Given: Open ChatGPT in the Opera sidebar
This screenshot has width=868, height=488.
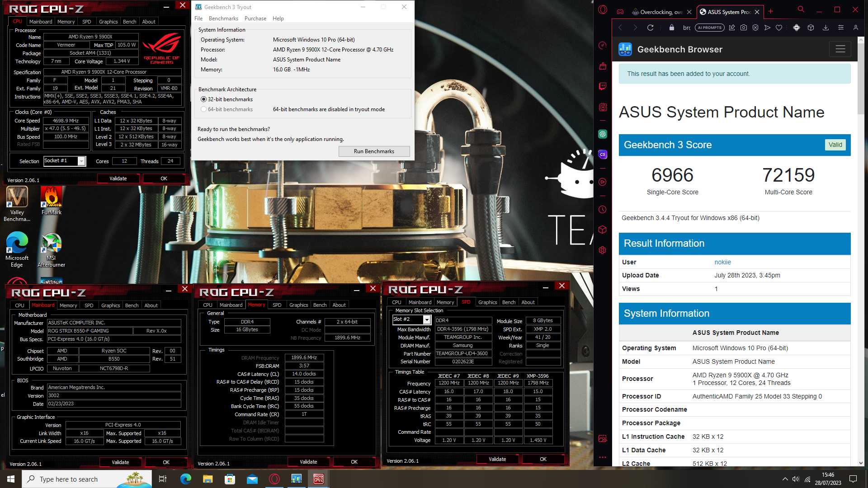Looking at the screenshot, I should click(x=602, y=134).
